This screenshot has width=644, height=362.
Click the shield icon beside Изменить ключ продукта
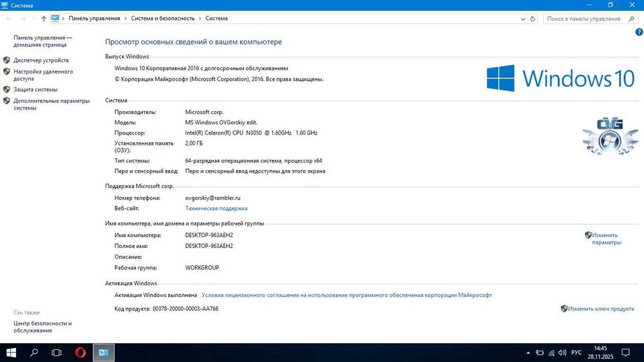[x=564, y=309]
